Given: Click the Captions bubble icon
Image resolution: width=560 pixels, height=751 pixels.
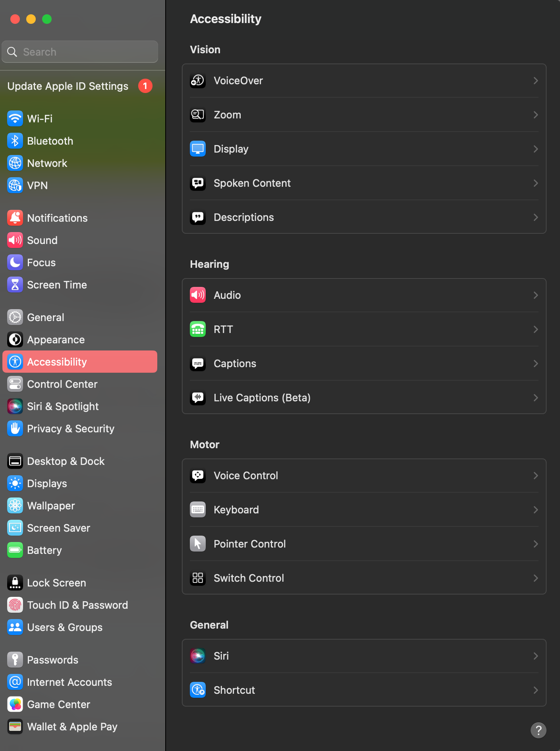Looking at the screenshot, I should click(198, 364).
